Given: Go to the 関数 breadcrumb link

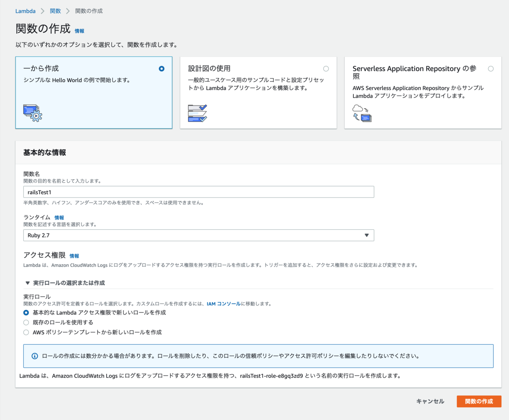Looking at the screenshot, I should (55, 11).
